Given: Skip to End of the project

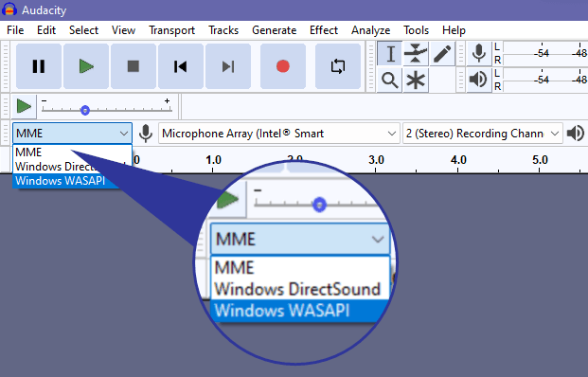Looking at the screenshot, I should (228, 66).
